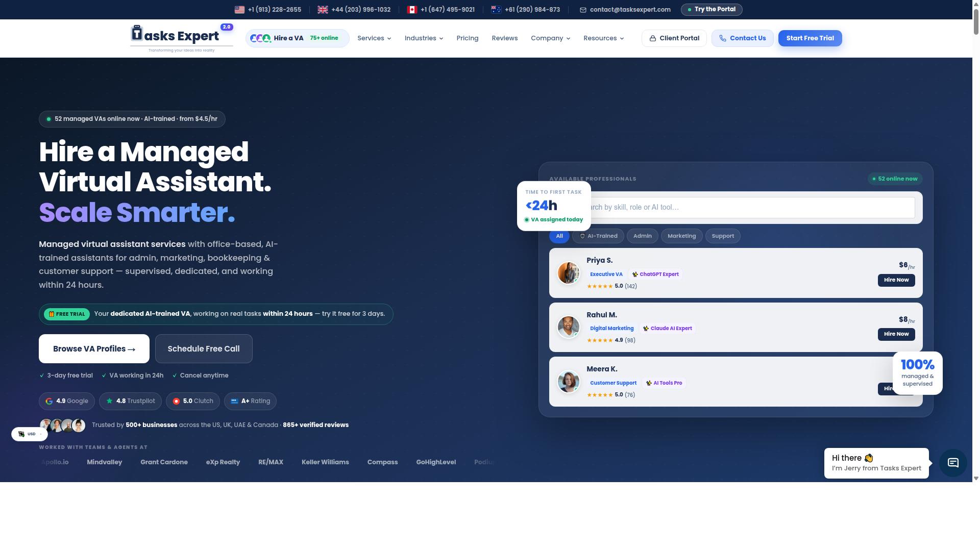
Task: Click Keller Williams brand name
Action: 325,462
